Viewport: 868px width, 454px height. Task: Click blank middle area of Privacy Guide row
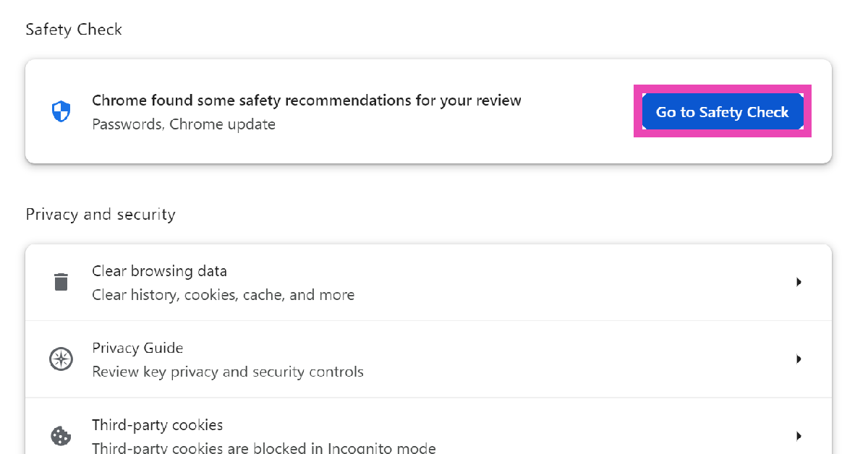(x=579, y=359)
